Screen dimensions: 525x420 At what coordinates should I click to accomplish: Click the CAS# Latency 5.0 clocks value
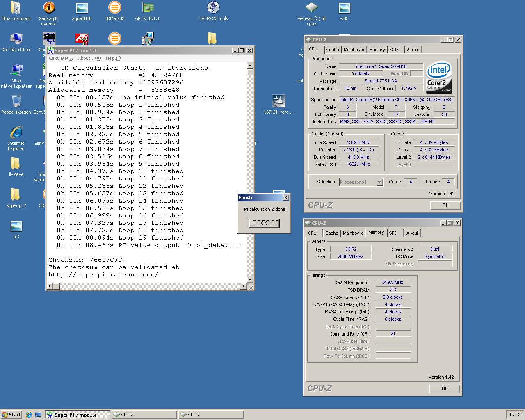(393, 297)
